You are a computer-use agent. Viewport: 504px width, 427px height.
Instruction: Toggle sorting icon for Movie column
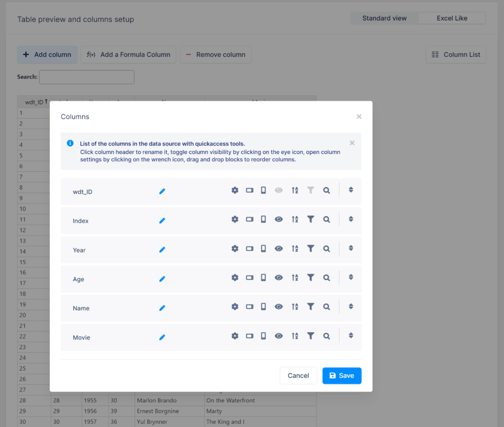[295, 336]
